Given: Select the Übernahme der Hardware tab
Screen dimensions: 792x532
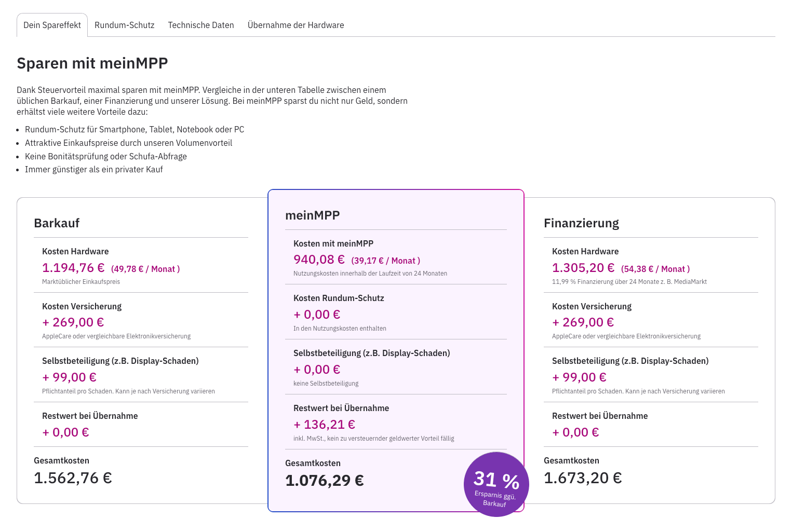Looking at the screenshot, I should [296, 25].
